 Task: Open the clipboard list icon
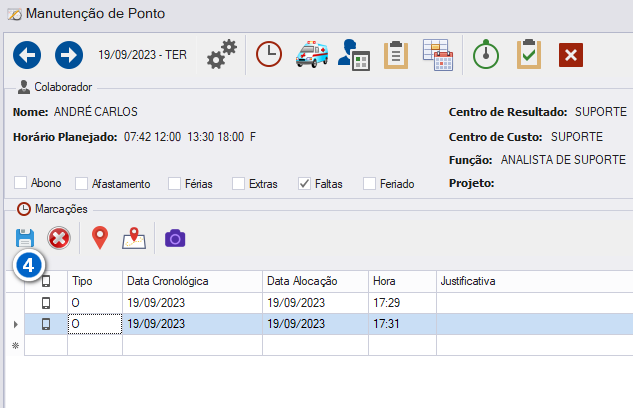coord(396,55)
